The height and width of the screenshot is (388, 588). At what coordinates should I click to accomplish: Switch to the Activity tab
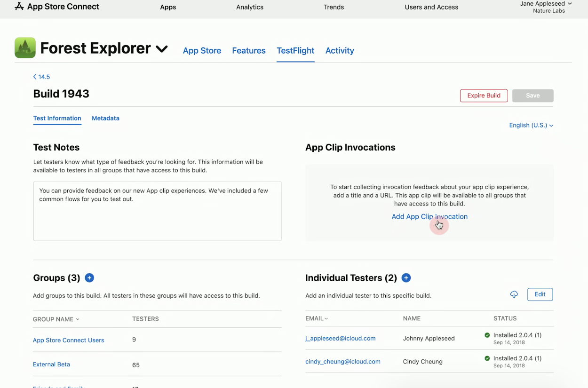click(x=340, y=50)
